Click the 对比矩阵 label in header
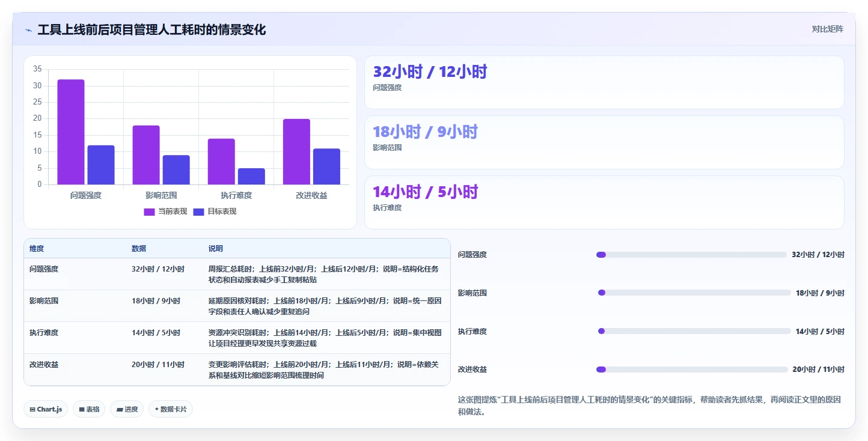 pos(827,29)
